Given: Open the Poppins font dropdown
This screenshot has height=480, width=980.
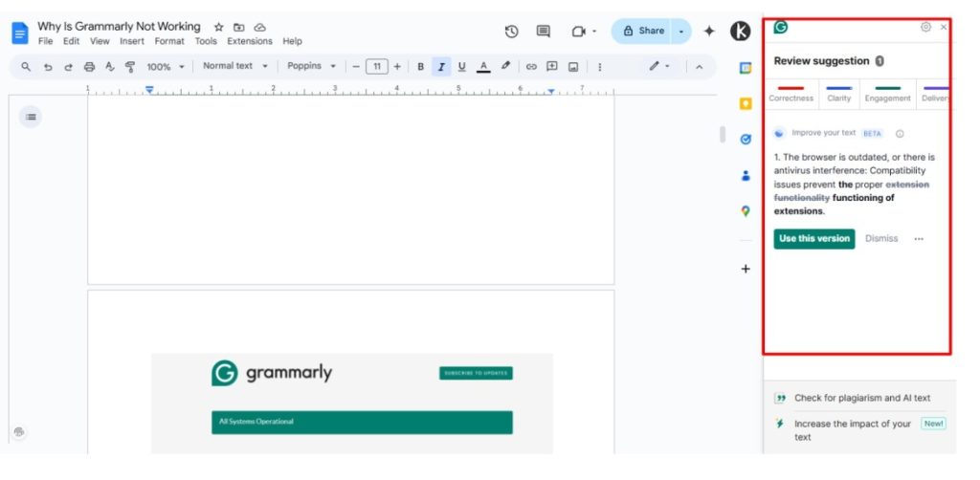Looking at the screenshot, I should pyautogui.click(x=311, y=66).
